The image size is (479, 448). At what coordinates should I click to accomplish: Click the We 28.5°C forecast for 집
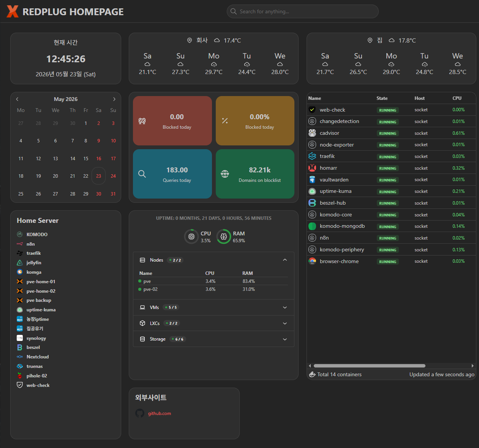coord(457,64)
